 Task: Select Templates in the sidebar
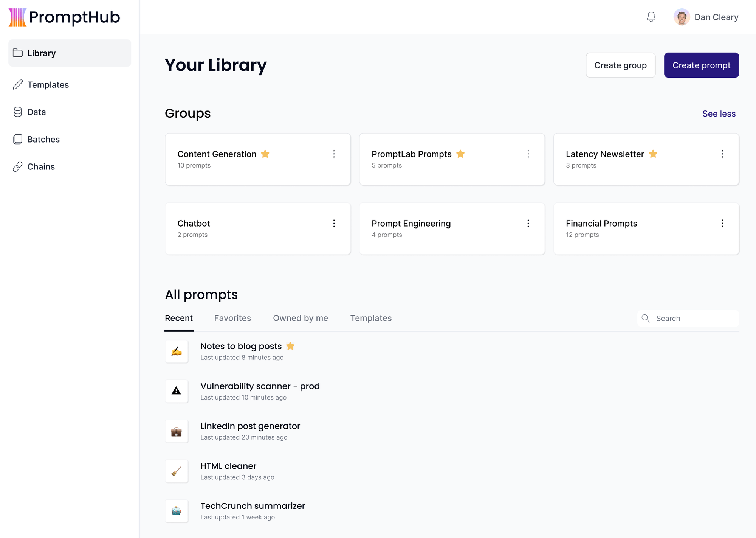point(48,85)
